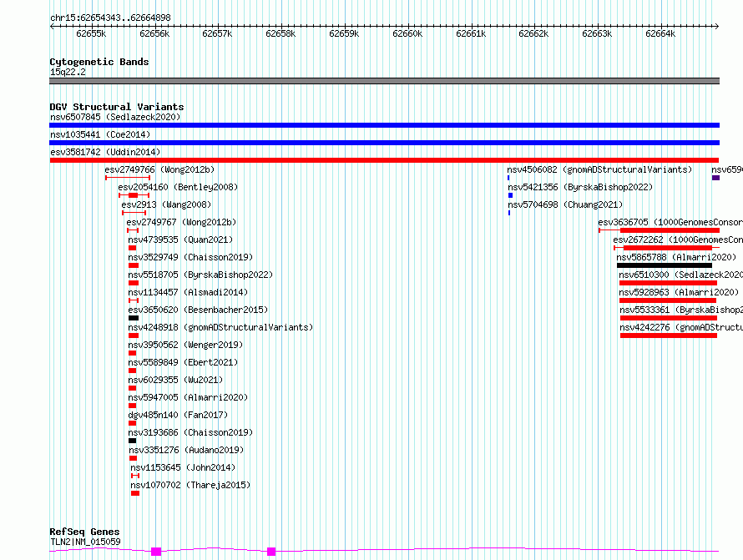Open nsv5928963 (Almarri2020) variant
Viewport: 743px width, 560px height.
679,292
